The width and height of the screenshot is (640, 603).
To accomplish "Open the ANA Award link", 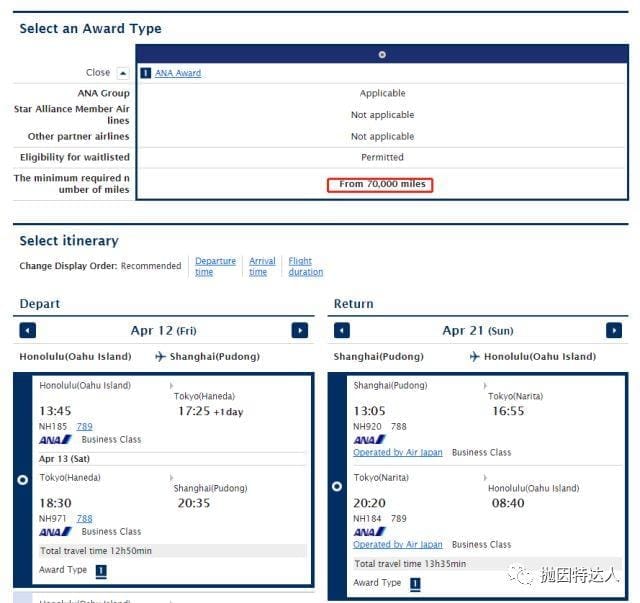I will [178, 73].
